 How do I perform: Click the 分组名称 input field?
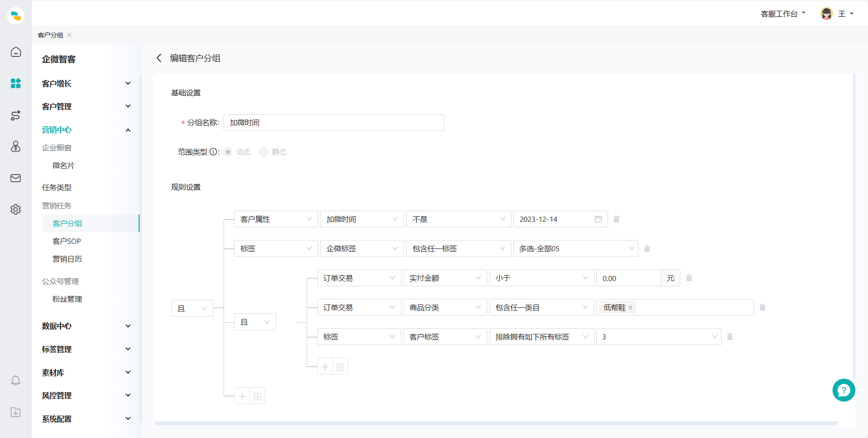pos(334,122)
